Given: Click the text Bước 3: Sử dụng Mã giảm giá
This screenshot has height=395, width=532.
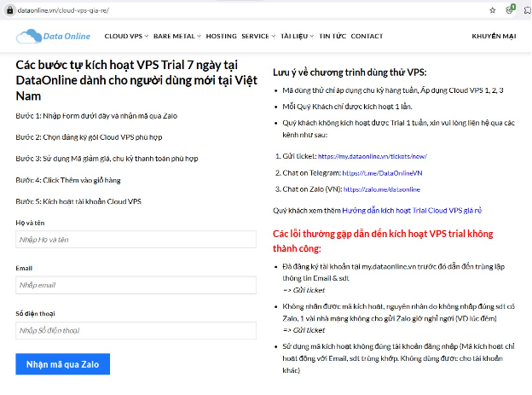Looking at the screenshot, I should [x=107, y=159].
